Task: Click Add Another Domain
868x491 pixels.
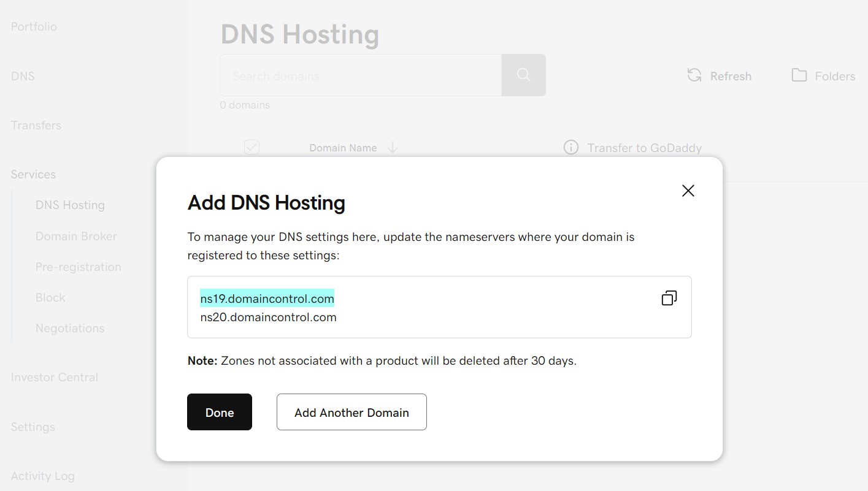Action: [x=351, y=412]
